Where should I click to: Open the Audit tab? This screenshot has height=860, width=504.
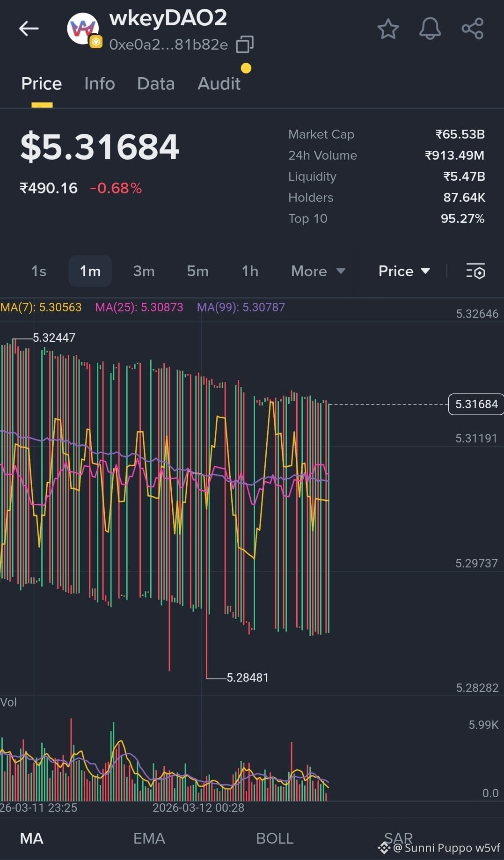(x=219, y=84)
